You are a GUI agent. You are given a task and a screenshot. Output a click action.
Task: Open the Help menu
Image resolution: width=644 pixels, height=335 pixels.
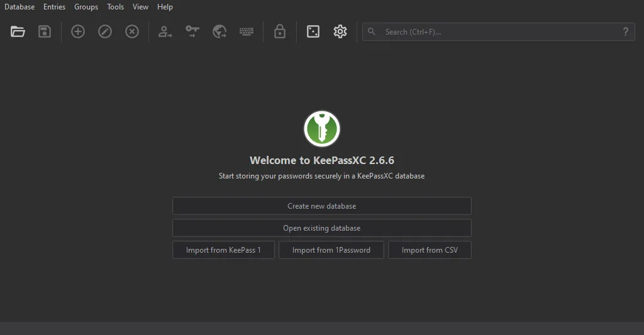[165, 7]
